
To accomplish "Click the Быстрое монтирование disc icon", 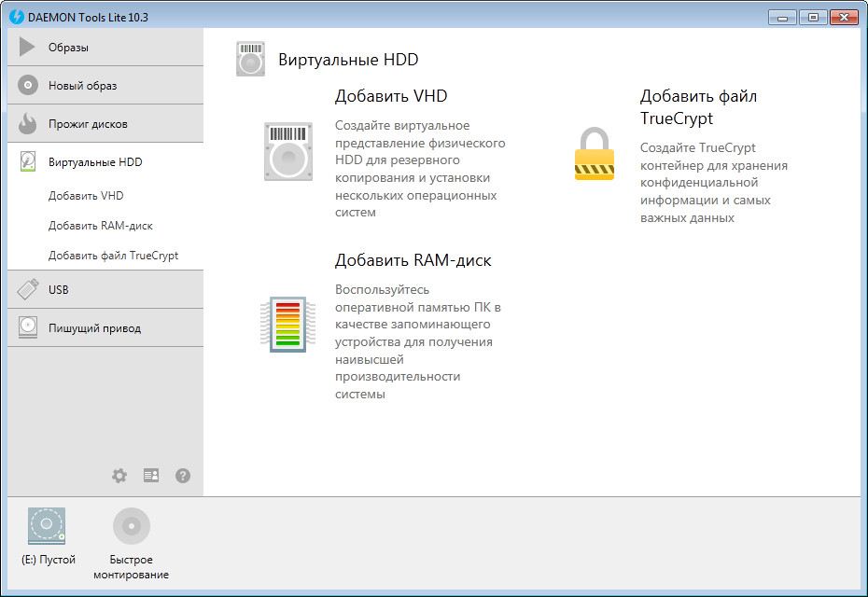I will coord(132,525).
